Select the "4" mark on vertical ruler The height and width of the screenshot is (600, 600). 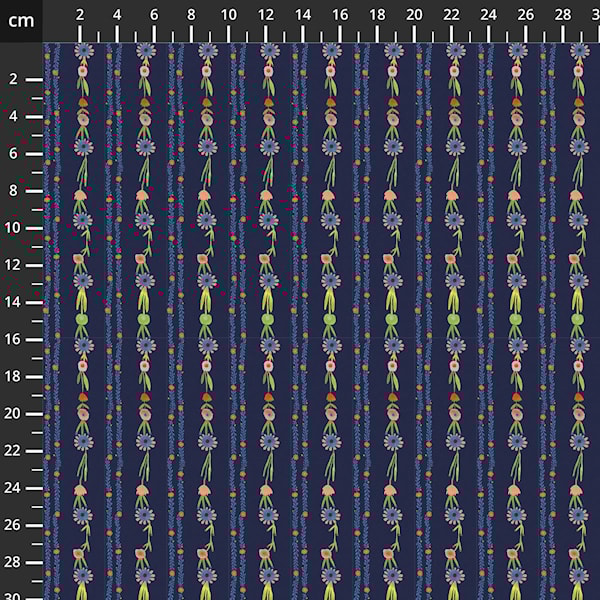click(13, 116)
